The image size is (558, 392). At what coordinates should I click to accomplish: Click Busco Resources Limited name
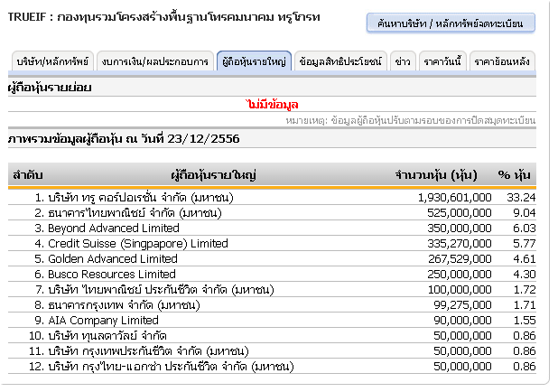(x=112, y=275)
